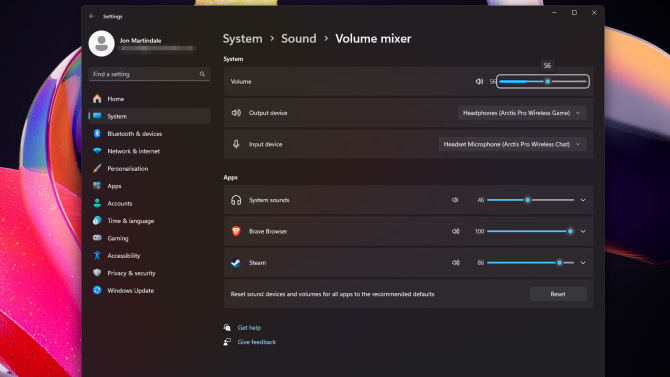
Task: Open the Give feedback link
Action: 257,342
